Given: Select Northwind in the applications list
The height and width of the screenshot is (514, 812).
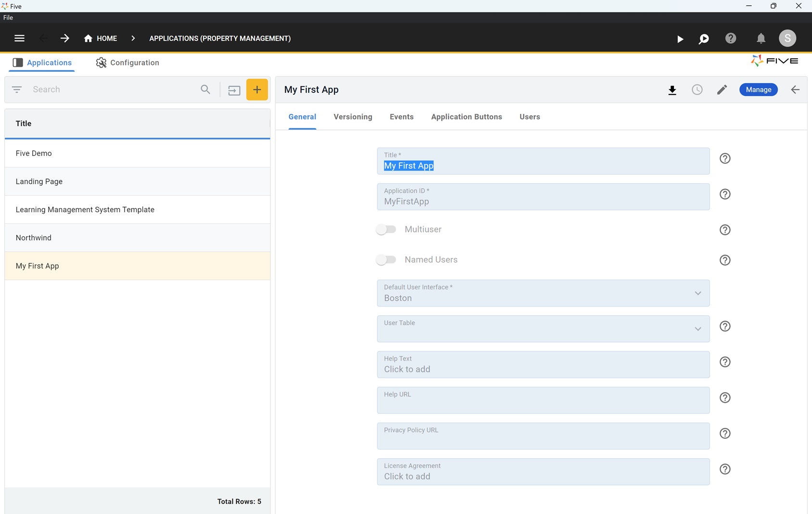Looking at the screenshot, I should pyautogui.click(x=34, y=238).
